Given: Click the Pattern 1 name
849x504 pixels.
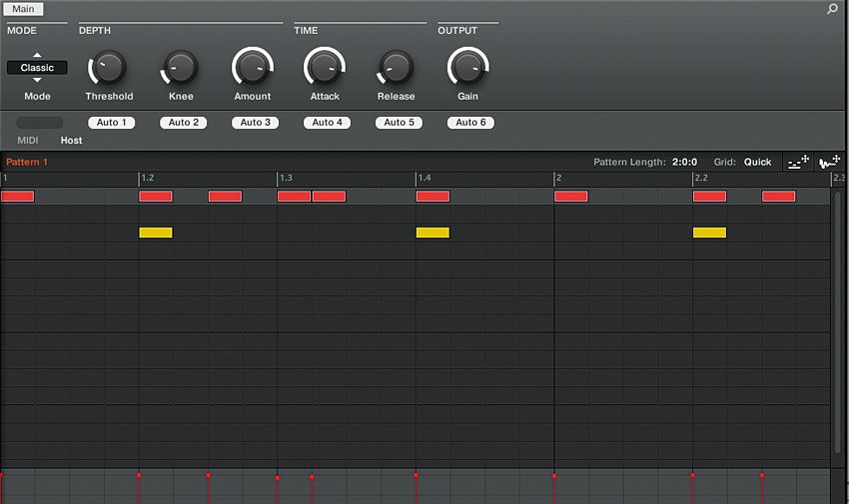Looking at the screenshot, I should pos(27,162).
